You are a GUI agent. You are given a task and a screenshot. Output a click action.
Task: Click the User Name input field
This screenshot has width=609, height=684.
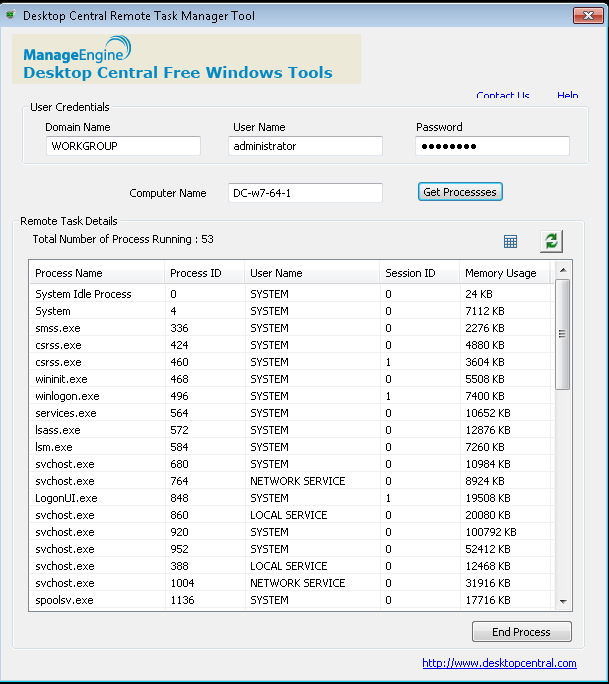tap(305, 146)
